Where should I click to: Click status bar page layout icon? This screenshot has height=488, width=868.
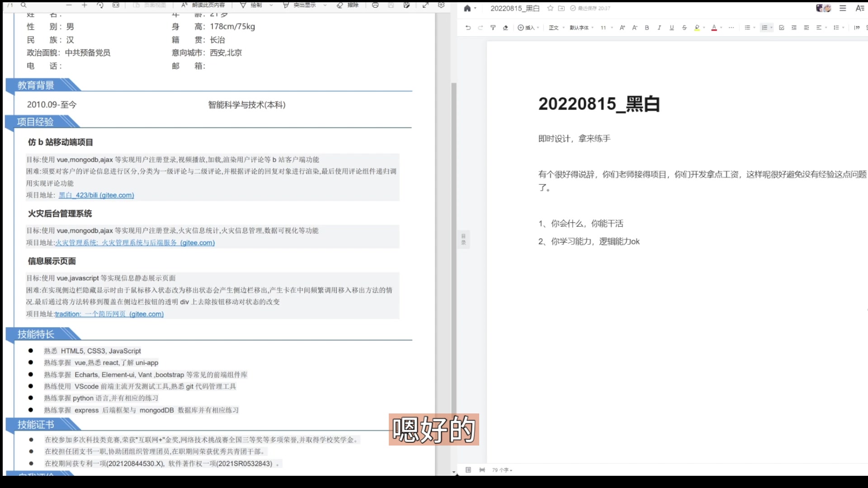coord(468,470)
